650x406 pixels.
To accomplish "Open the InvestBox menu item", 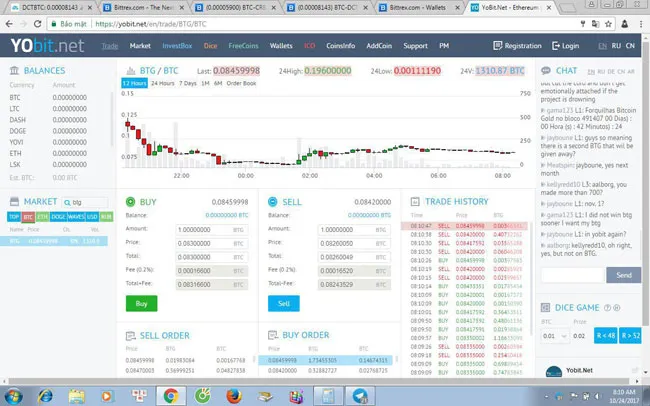I will pos(177,46).
